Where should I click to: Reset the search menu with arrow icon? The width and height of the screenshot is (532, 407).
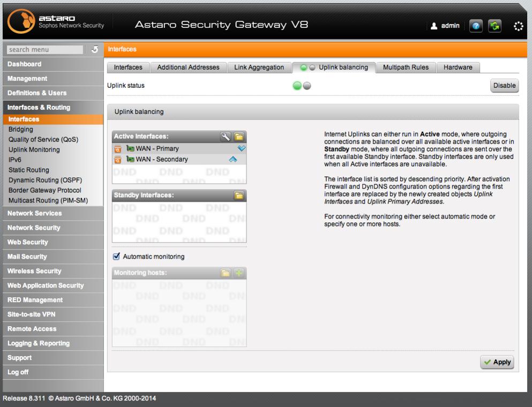[95, 49]
